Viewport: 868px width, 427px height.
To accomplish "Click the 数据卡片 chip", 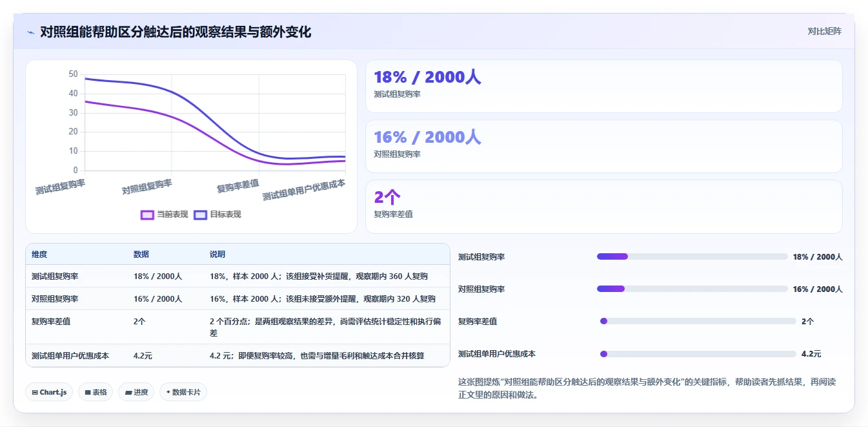I will pos(183,392).
